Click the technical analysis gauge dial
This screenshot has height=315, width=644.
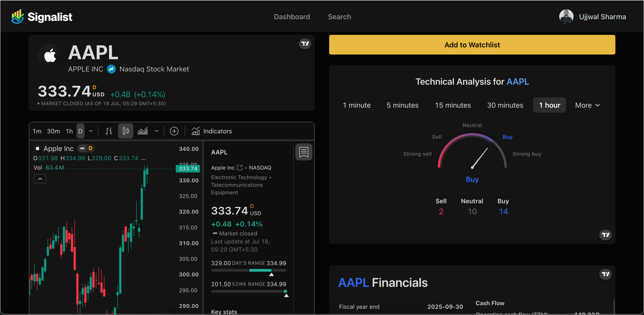472,151
